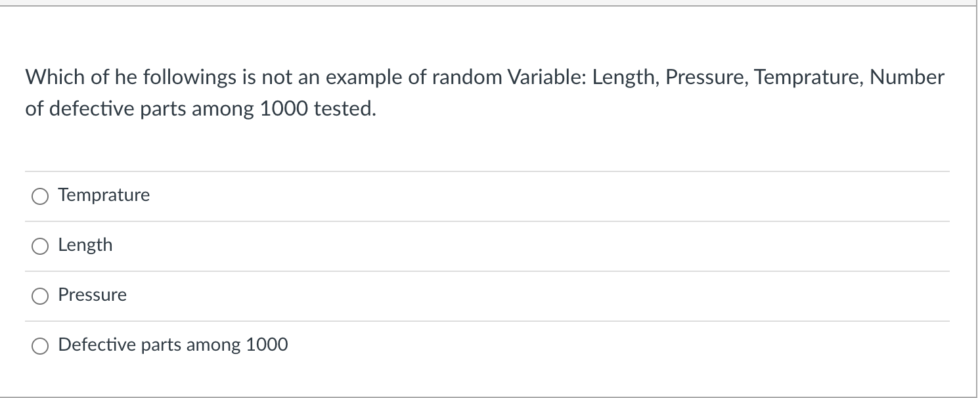The image size is (980, 398).
Task: Click the Length answer label
Action: coord(85,244)
